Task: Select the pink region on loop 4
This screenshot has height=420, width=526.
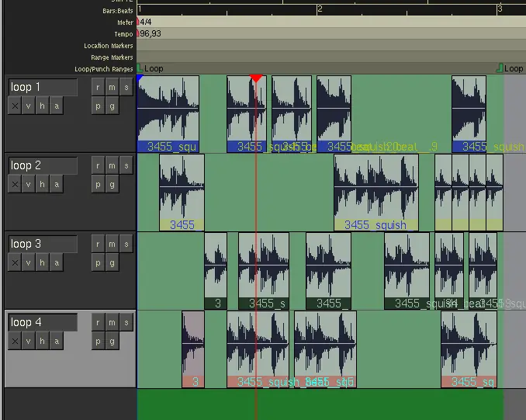Action: [193, 348]
